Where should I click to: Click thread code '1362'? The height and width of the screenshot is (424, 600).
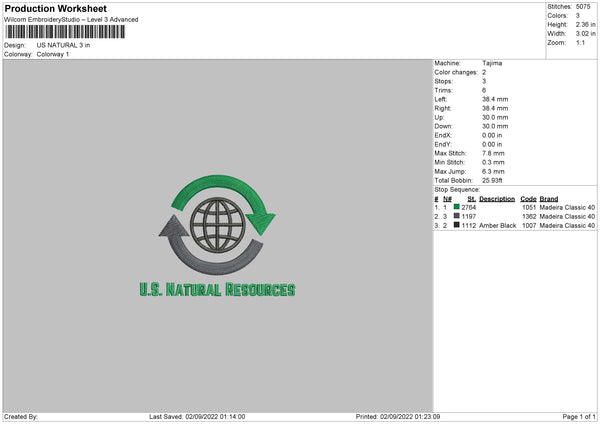tap(529, 217)
